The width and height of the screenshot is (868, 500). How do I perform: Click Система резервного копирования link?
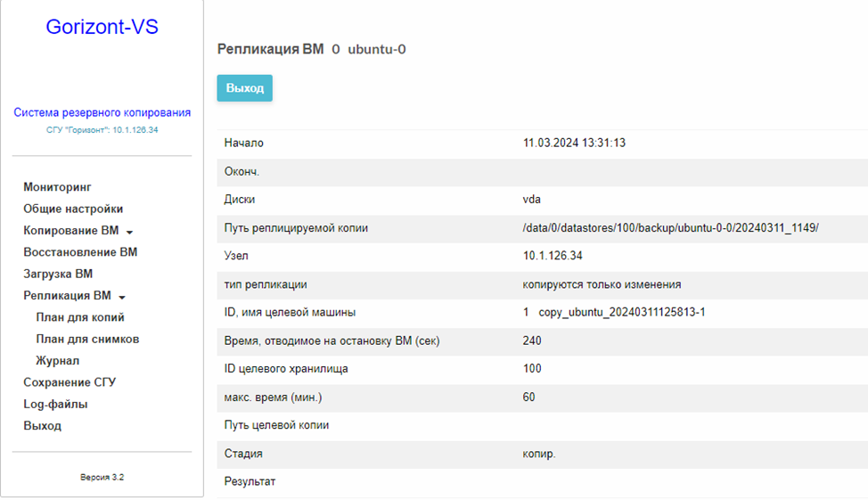102,112
